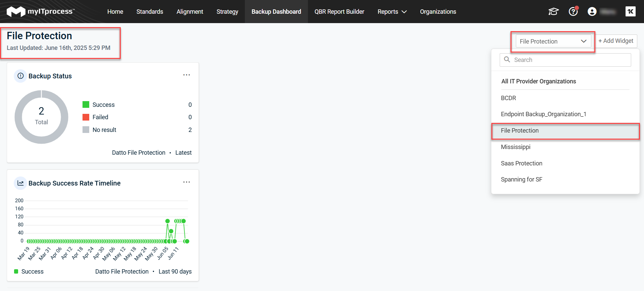Choose Saas Protection organization
The width and height of the screenshot is (644, 291).
point(565,163)
